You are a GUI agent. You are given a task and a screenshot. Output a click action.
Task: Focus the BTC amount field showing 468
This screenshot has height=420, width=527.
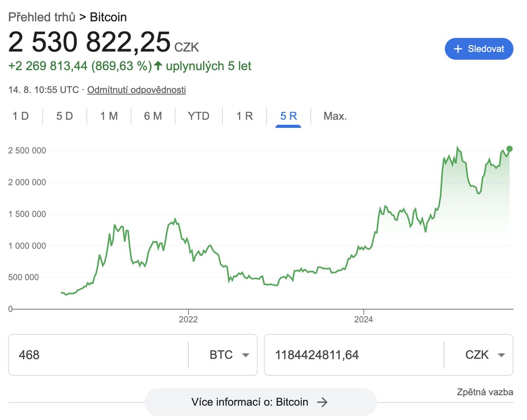98,355
